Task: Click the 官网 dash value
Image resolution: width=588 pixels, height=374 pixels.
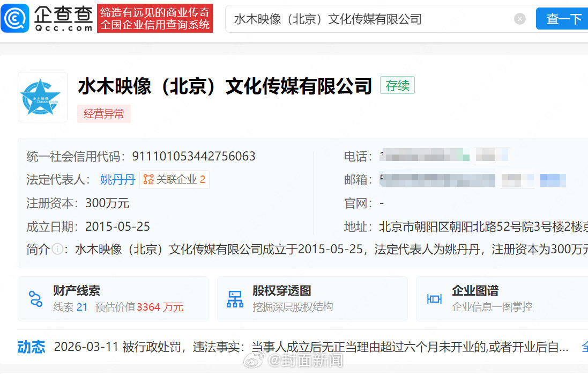Action: pyautogui.click(x=382, y=203)
